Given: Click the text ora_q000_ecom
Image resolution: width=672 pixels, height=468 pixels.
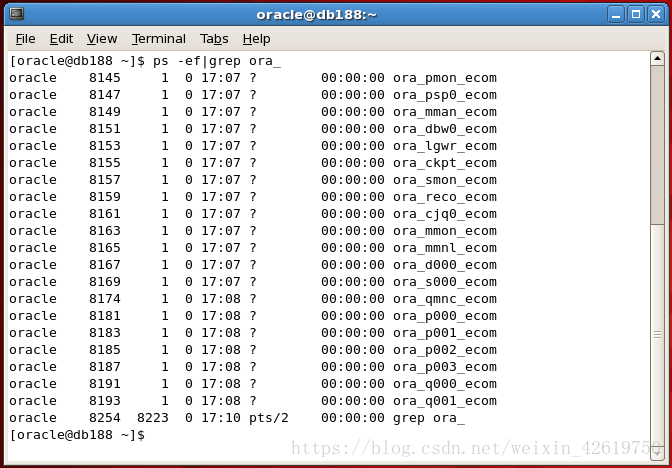Looking at the screenshot, I should pos(445,384).
